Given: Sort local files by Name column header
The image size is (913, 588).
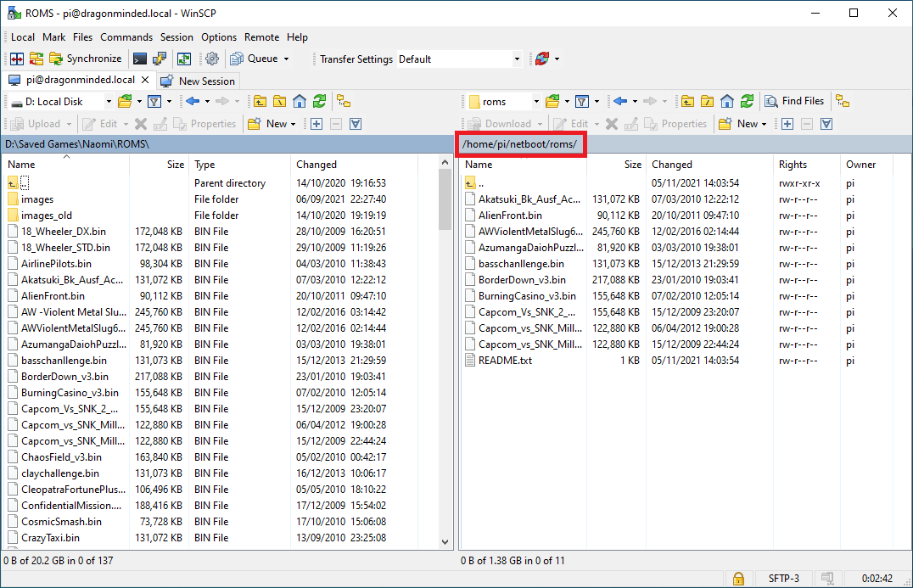Looking at the screenshot, I should click(66, 164).
